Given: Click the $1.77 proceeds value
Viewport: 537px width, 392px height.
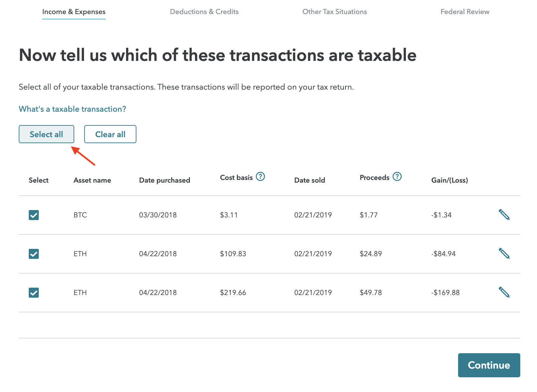Looking at the screenshot, I should (369, 215).
